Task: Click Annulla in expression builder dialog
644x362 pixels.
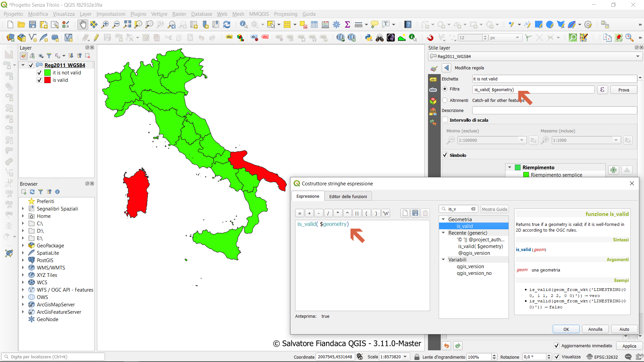Action: [x=595, y=329]
